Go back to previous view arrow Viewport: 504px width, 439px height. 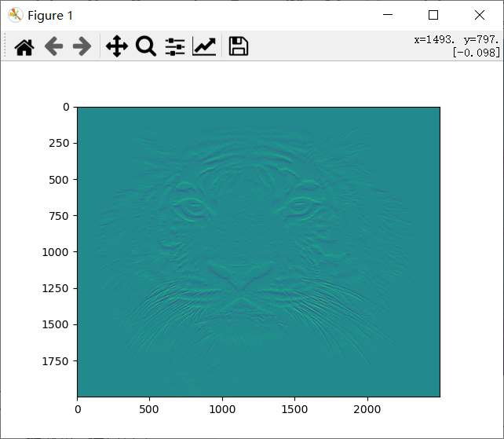point(53,46)
